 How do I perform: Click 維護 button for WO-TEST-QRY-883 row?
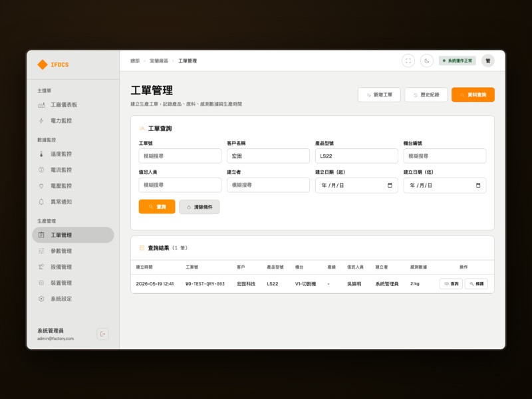point(476,284)
